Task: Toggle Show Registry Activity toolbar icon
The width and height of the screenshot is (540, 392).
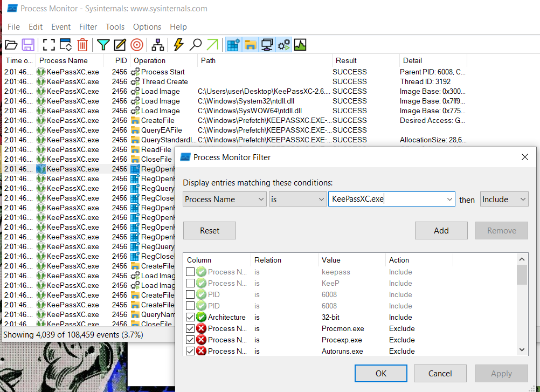Action: tap(233, 45)
